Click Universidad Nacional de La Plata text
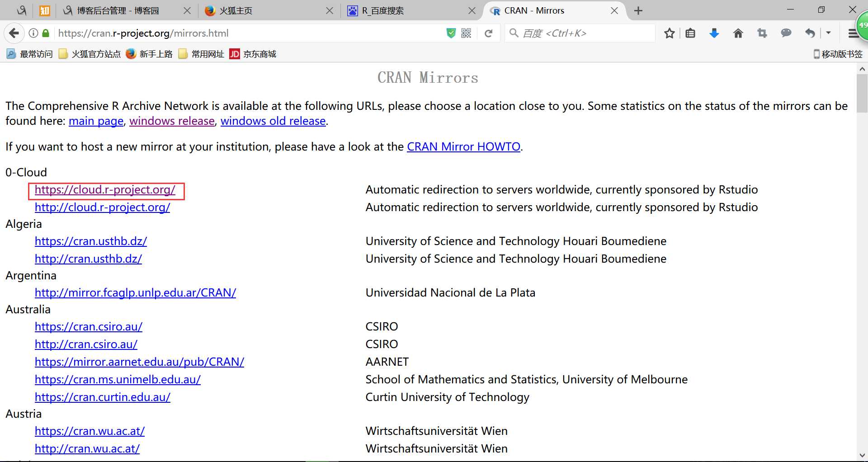Viewport: 868px width, 462px height. point(450,293)
